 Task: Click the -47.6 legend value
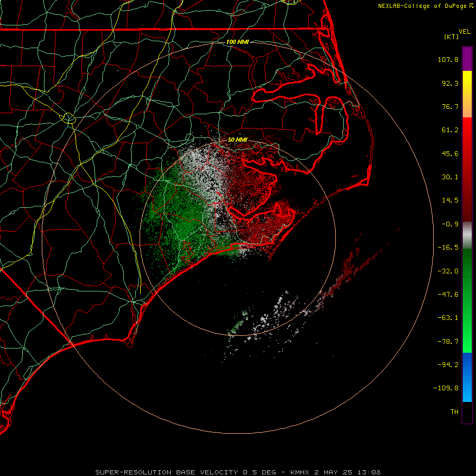pos(448,295)
